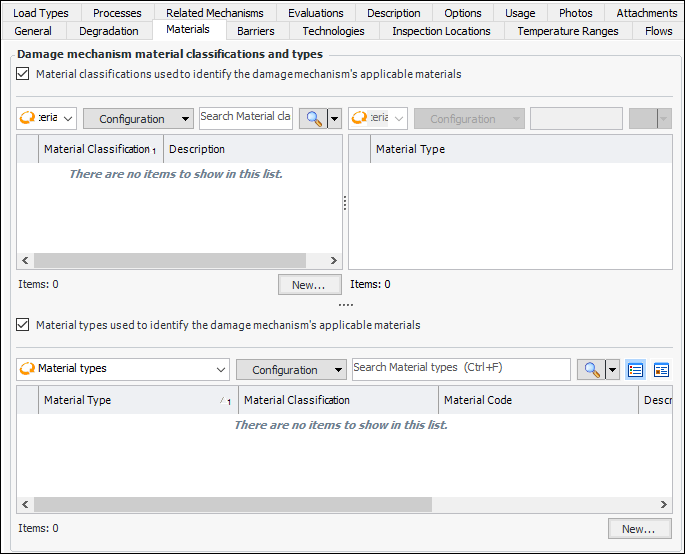Click Material Type header in upper right list
This screenshot has height=554, width=685.
521,149
